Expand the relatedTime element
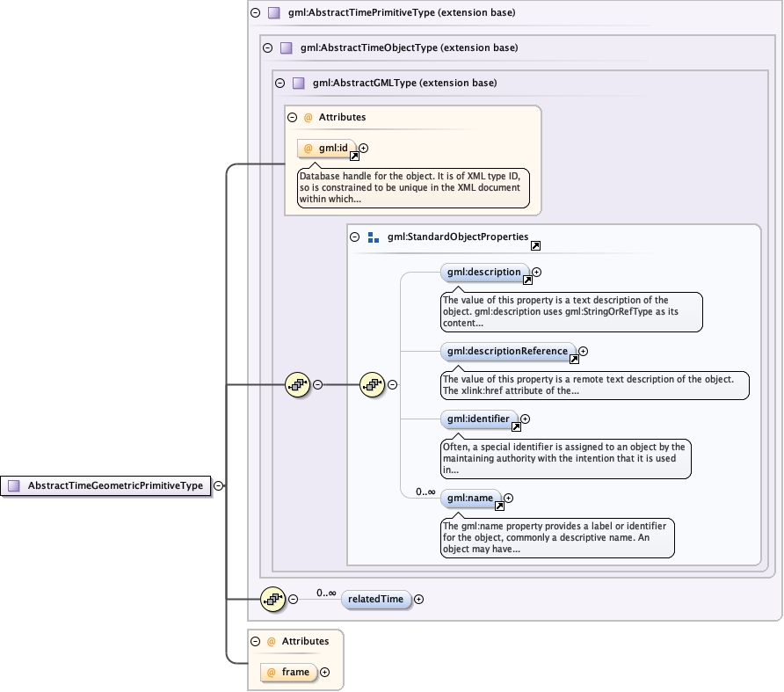 419,599
